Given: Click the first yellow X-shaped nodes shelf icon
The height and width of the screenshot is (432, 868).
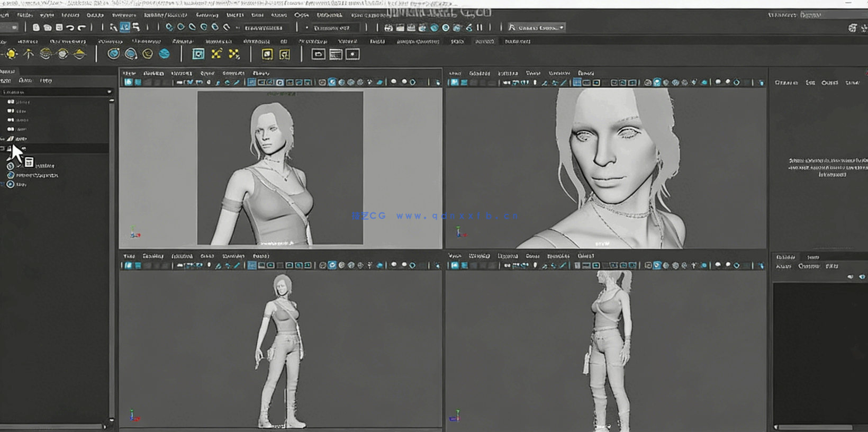Looking at the screenshot, I should point(216,54).
